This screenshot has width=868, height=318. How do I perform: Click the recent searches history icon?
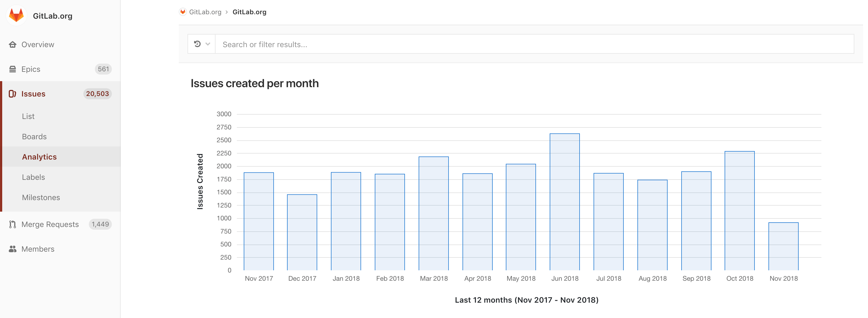click(x=197, y=44)
